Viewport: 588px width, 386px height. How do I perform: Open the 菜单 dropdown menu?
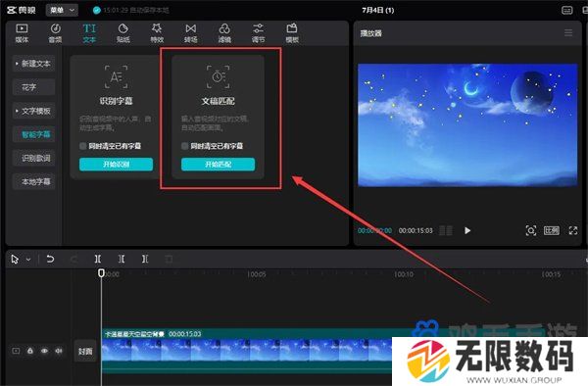tap(62, 10)
